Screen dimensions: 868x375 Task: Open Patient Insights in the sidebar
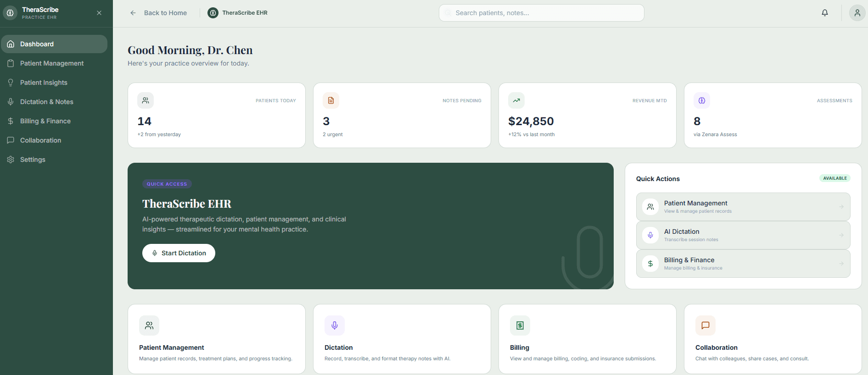54,83
